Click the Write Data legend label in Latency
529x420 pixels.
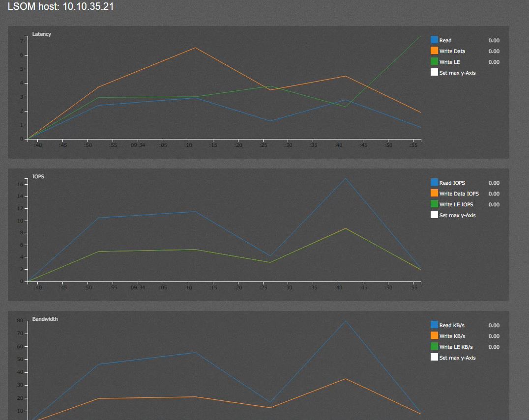[x=452, y=51]
